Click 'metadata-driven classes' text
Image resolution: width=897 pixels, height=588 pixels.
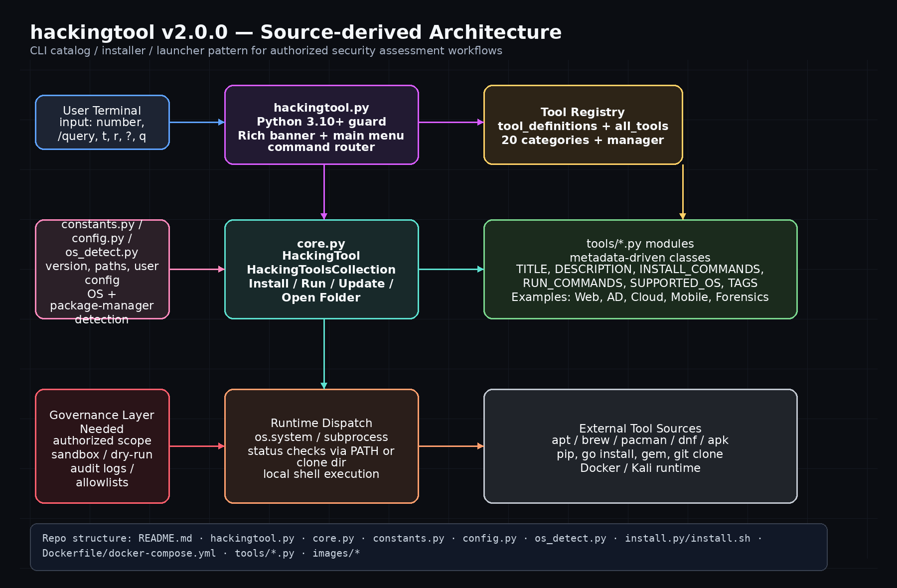640,258
